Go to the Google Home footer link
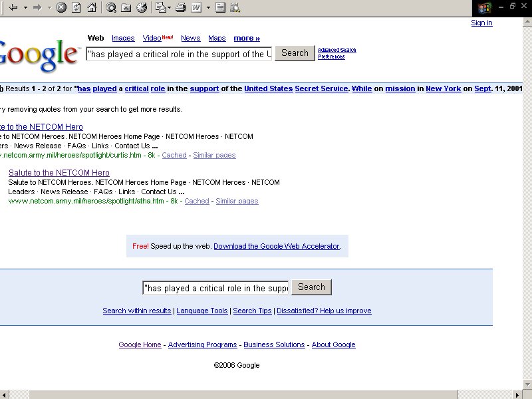Viewport: 532px width, 399px height. pos(140,344)
